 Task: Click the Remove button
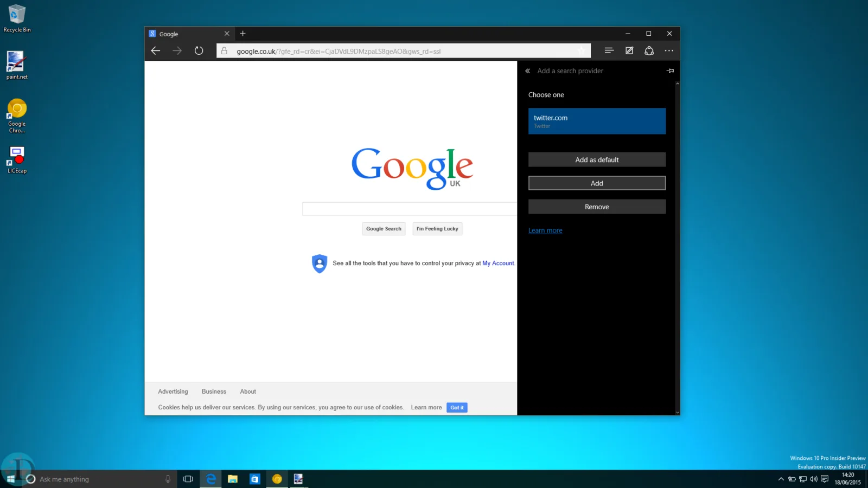(597, 207)
